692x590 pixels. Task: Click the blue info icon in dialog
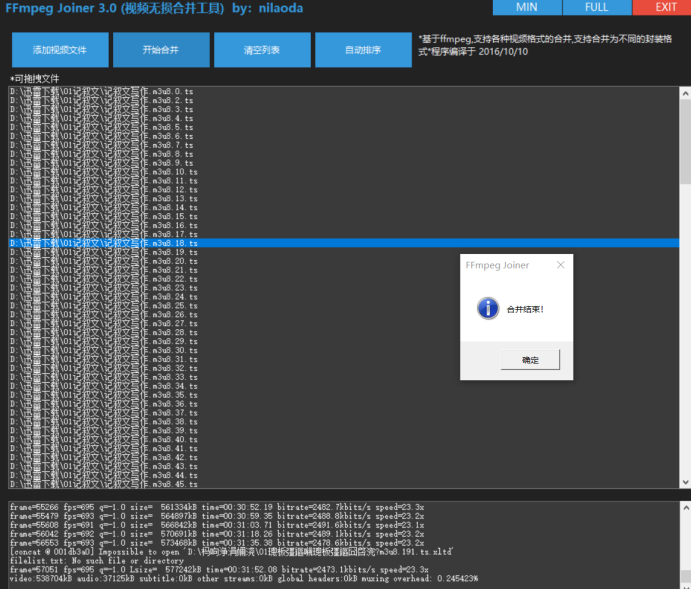(488, 308)
